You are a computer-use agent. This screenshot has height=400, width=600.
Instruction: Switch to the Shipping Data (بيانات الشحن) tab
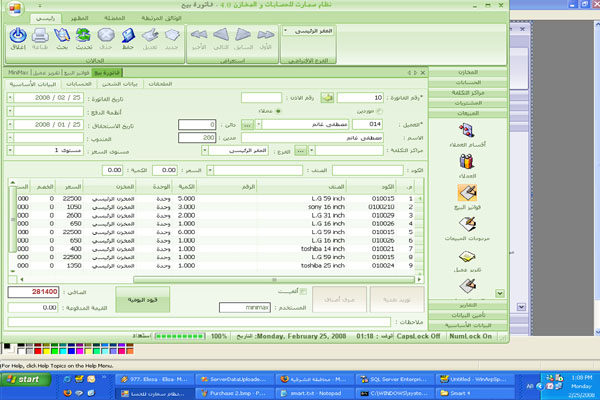[x=120, y=84]
